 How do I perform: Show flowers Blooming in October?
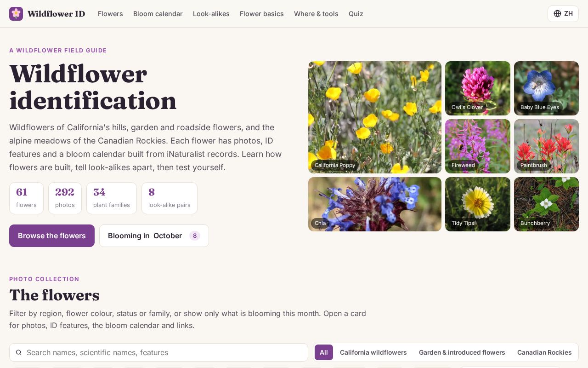[154, 236]
